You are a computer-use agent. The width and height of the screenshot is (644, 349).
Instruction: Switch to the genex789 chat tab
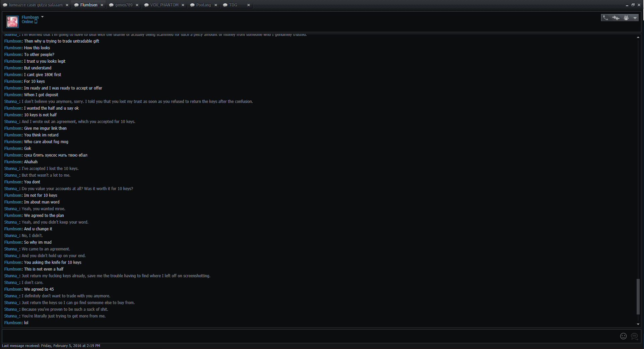click(x=123, y=5)
